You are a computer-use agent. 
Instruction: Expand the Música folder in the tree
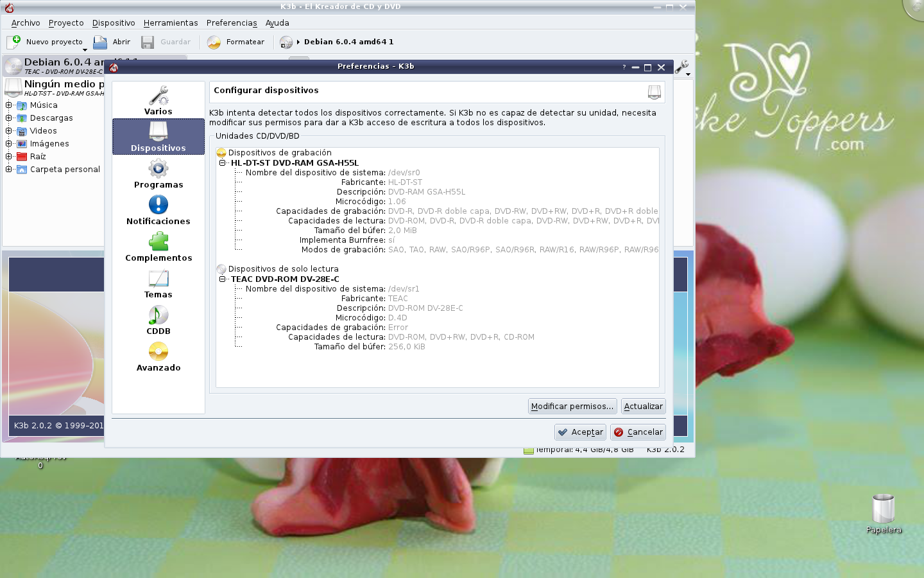[9, 105]
